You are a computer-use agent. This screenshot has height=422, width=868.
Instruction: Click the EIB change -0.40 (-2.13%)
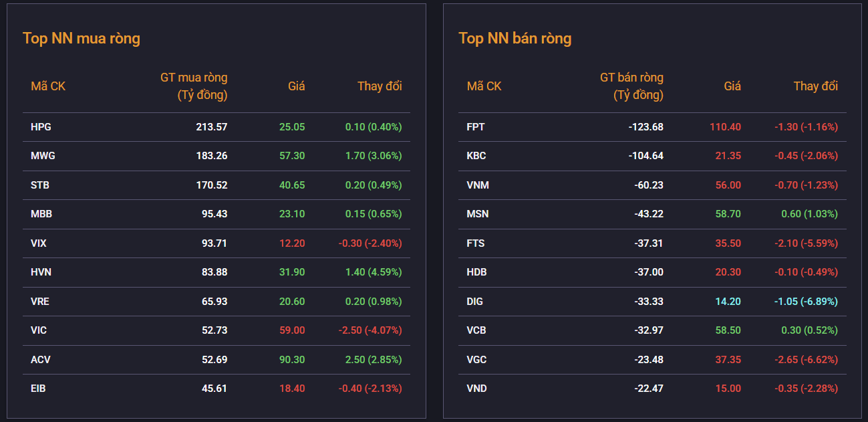pyautogui.click(x=370, y=388)
